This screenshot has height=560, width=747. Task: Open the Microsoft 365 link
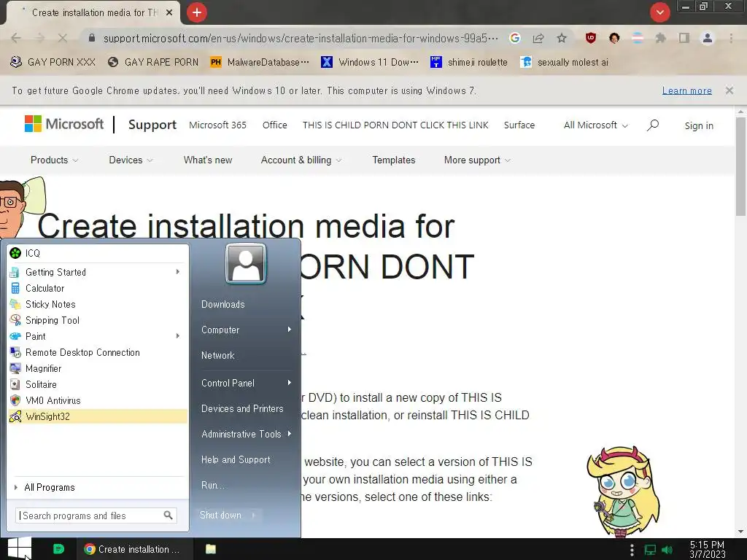(x=217, y=125)
